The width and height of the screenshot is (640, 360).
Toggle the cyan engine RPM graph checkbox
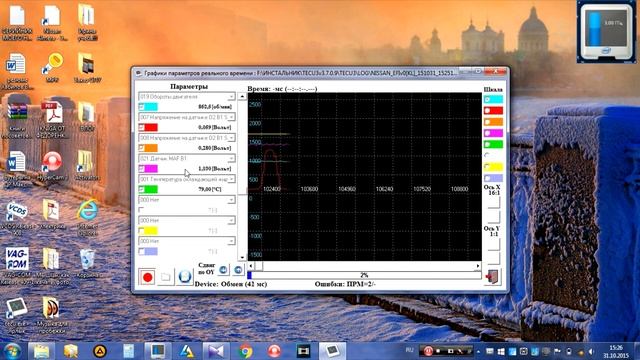point(141,107)
